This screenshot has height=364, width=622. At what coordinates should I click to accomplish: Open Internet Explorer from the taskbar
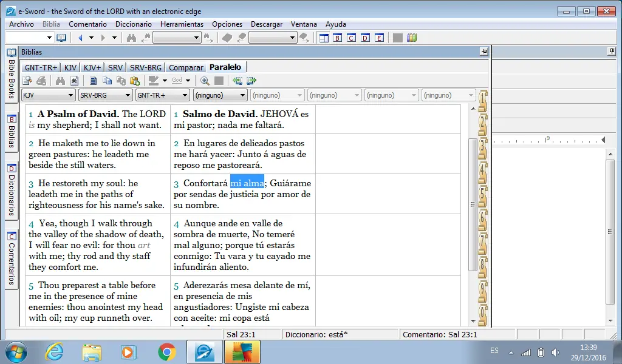pyautogui.click(x=54, y=352)
